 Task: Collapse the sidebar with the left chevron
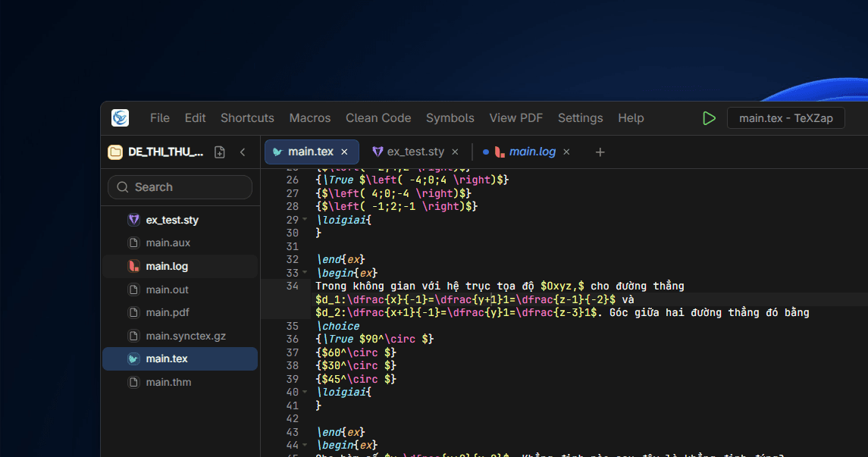(243, 152)
